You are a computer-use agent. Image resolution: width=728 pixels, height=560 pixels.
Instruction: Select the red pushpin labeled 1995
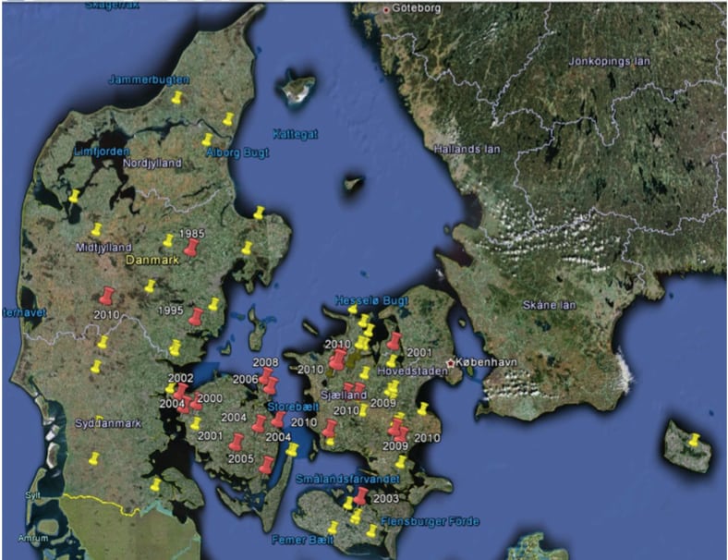pos(196,316)
